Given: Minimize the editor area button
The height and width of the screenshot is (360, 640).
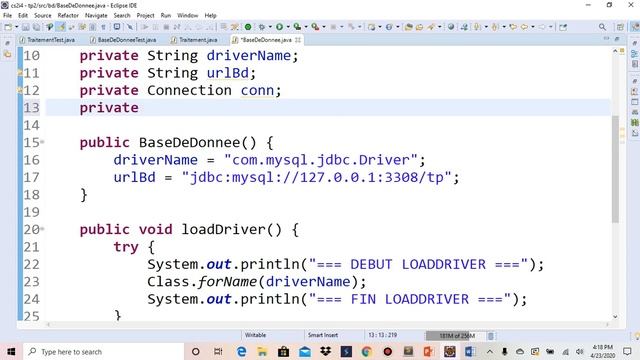Looking at the screenshot, I should pyautogui.click(x=606, y=38).
